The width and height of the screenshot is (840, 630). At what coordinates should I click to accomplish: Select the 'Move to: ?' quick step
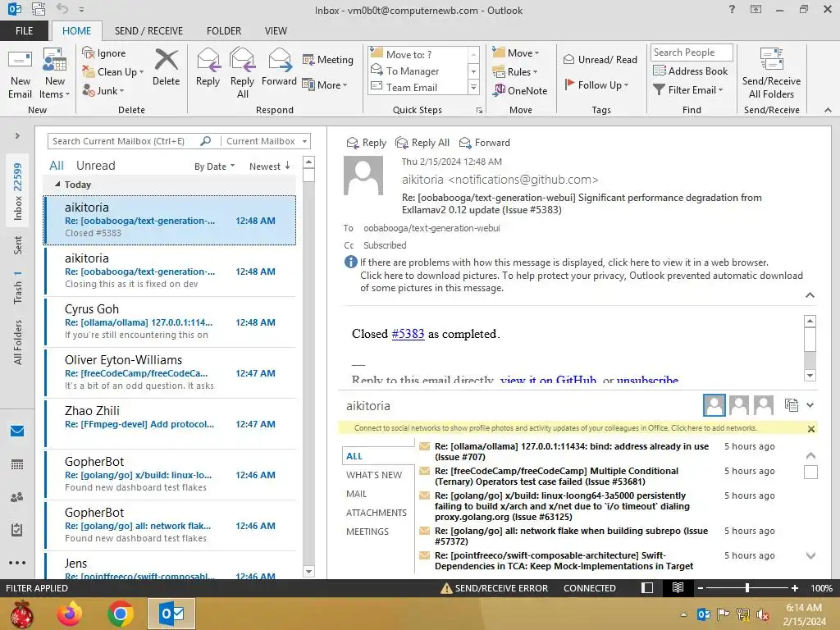click(419, 55)
